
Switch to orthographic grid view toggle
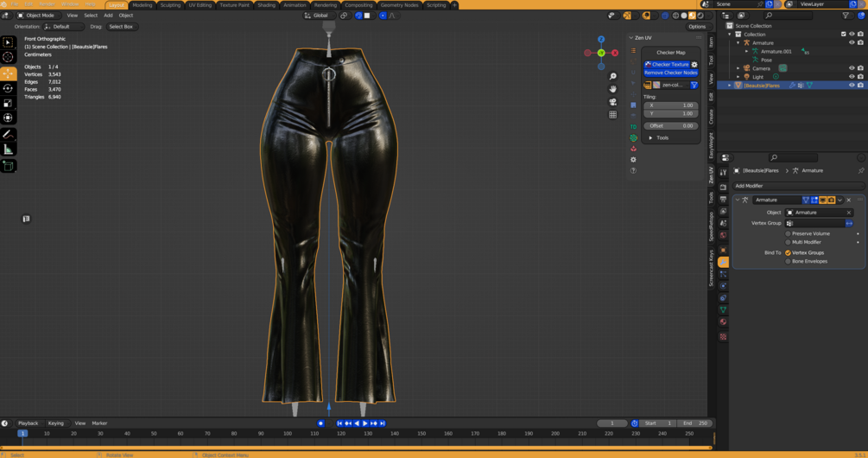613,115
